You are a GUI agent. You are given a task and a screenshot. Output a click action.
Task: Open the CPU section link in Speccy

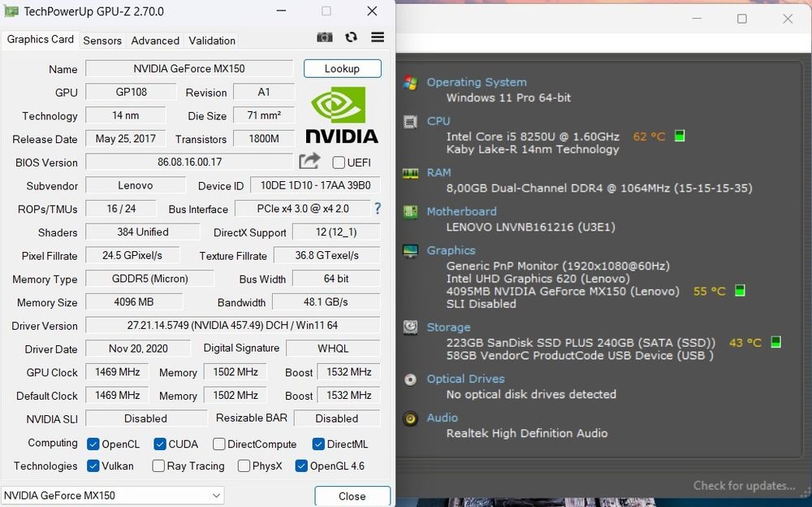438,121
